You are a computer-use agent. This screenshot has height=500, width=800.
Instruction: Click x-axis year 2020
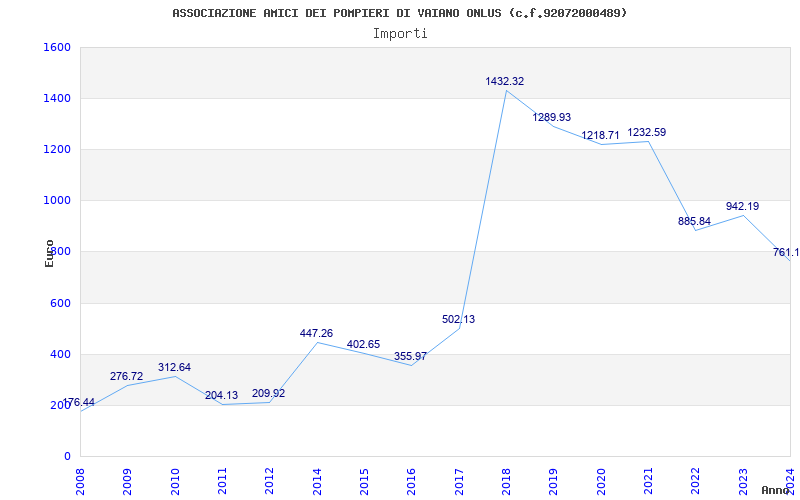601,481
